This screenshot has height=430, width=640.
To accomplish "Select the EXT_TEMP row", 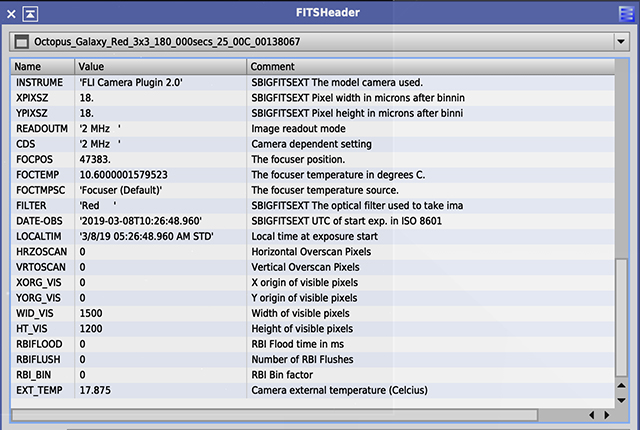I will [38, 390].
